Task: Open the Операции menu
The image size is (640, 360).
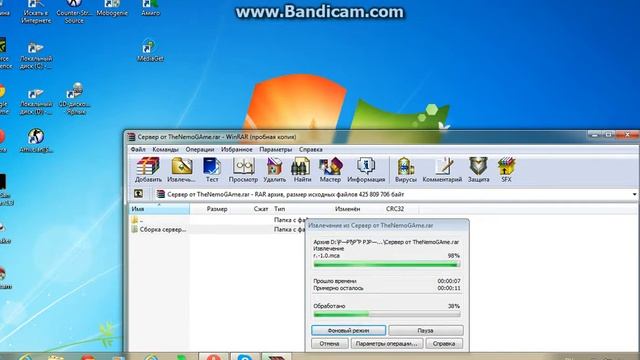Action: tap(200, 149)
